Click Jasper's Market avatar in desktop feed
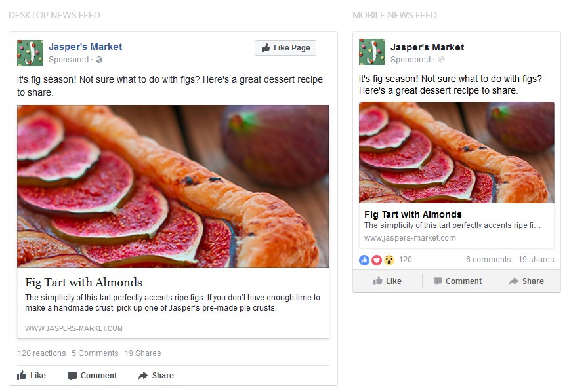 tap(30, 53)
